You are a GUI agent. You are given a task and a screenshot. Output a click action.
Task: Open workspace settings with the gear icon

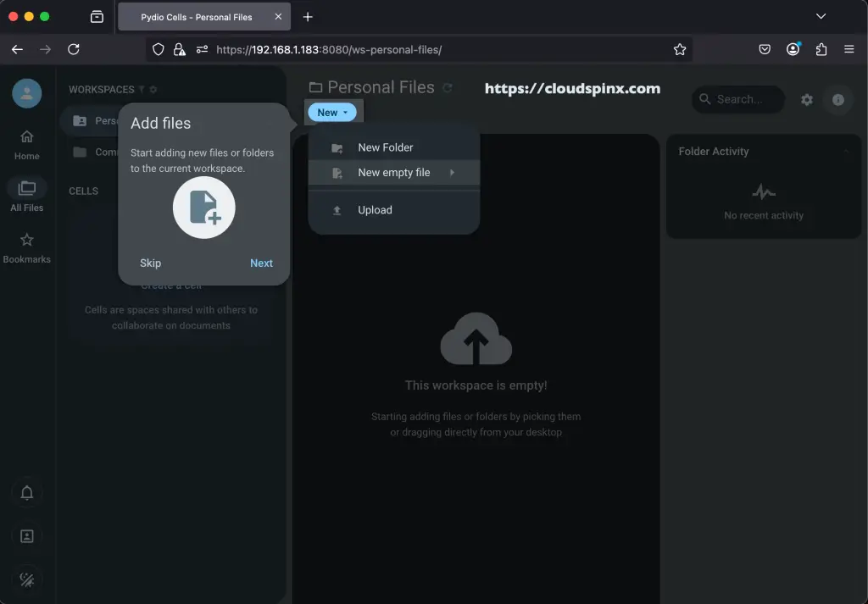click(x=806, y=100)
